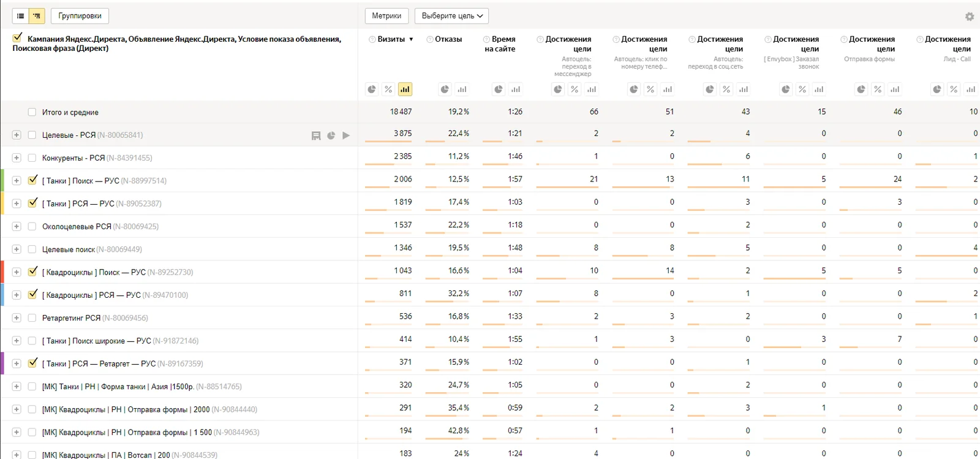Check the Итого и средние checkbox
The width and height of the screenshot is (980, 459).
point(32,112)
